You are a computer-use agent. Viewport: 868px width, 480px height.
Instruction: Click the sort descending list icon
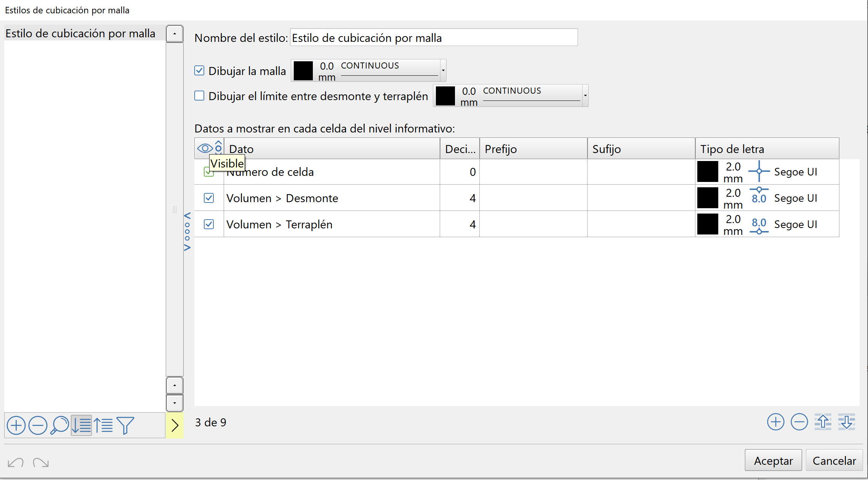81,425
